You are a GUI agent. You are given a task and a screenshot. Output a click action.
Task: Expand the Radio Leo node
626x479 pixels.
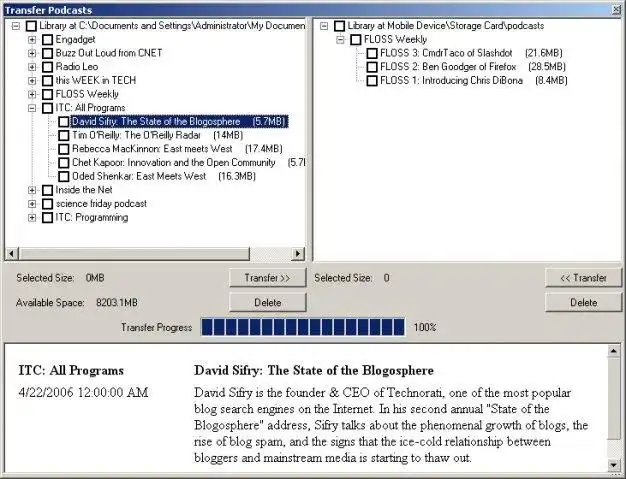tap(32, 67)
